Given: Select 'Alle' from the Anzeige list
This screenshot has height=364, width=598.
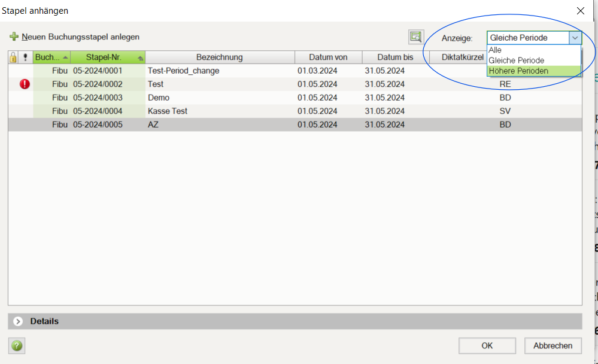Looking at the screenshot, I should point(495,50).
